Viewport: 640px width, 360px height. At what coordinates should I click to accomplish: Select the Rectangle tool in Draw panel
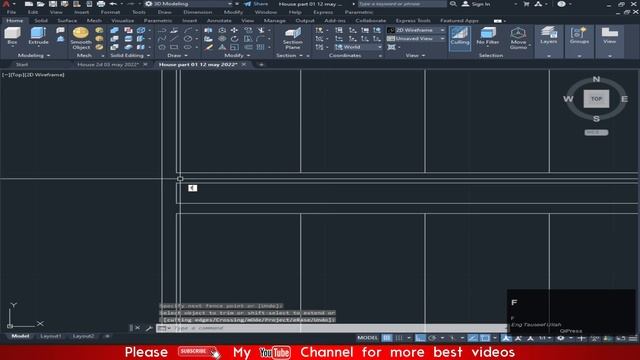click(x=174, y=47)
